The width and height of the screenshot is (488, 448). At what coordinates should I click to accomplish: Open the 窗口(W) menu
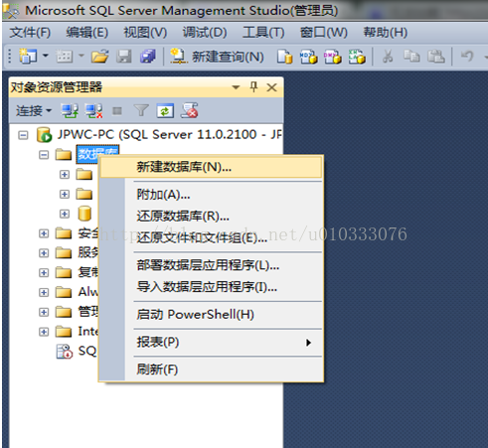(x=324, y=33)
